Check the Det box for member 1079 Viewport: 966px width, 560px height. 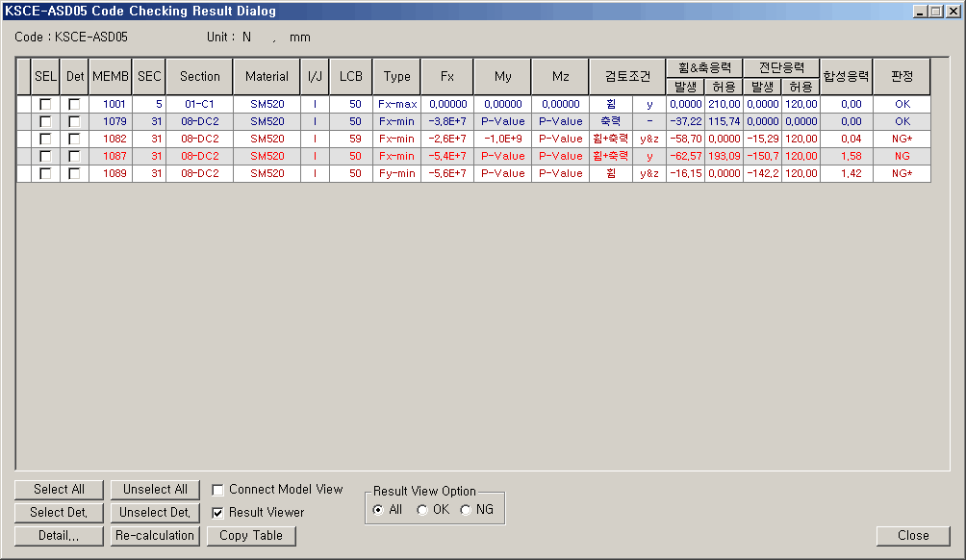(74, 121)
